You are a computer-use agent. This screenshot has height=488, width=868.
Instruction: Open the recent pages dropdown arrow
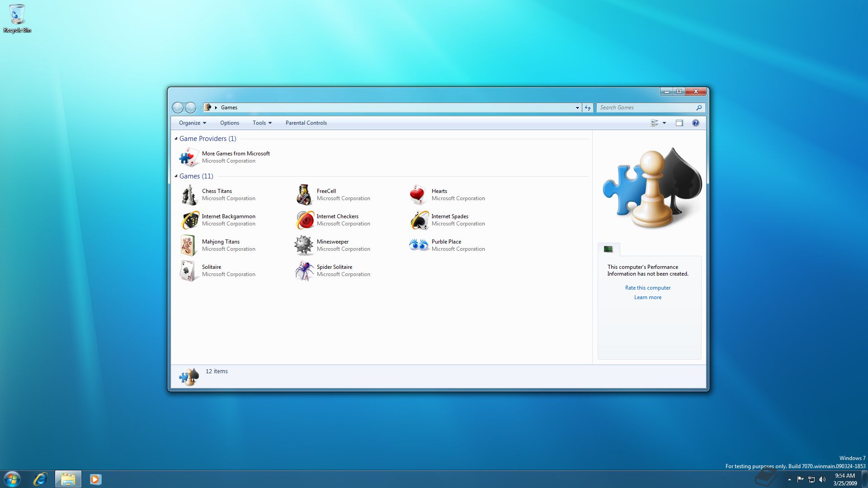click(199, 108)
